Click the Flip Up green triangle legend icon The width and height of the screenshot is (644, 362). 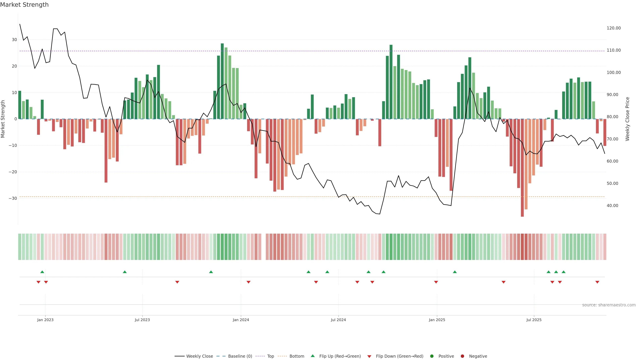(312, 356)
